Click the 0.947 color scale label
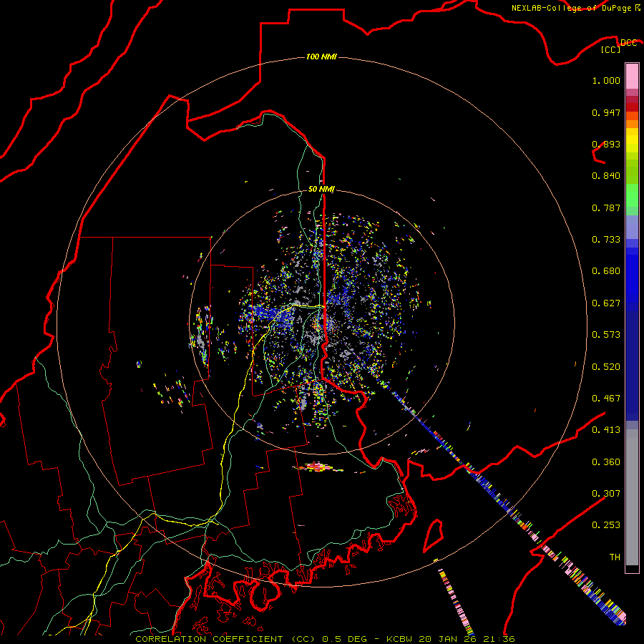This screenshot has height=644, width=644. [x=606, y=112]
